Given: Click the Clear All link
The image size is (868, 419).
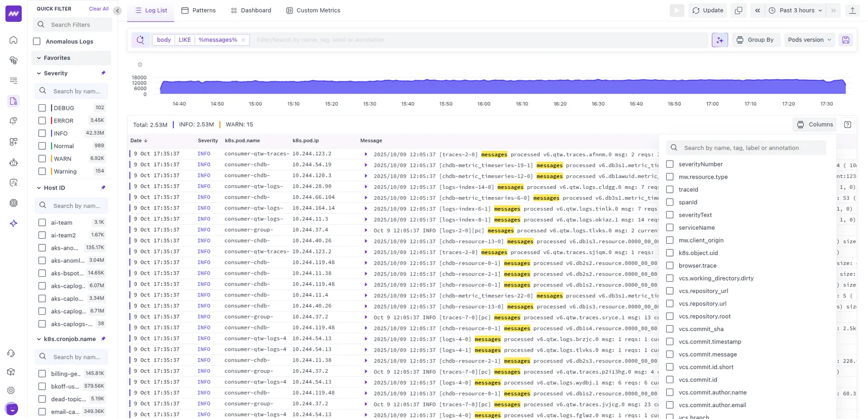Looking at the screenshot, I should click(x=99, y=9).
